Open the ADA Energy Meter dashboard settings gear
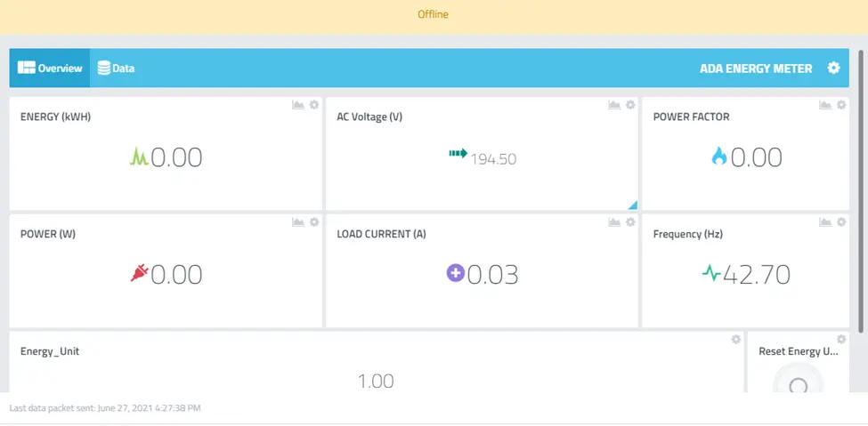This screenshot has height=426, width=868. point(833,68)
